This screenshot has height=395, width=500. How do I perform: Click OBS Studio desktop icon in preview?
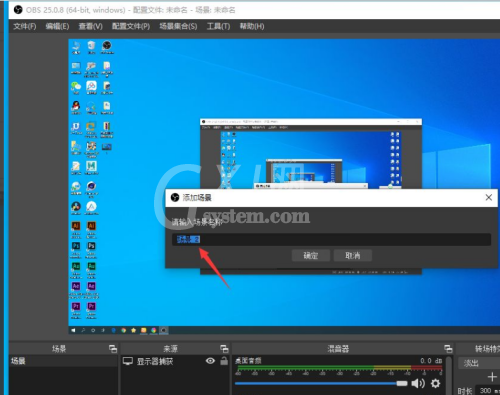click(107, 47)
